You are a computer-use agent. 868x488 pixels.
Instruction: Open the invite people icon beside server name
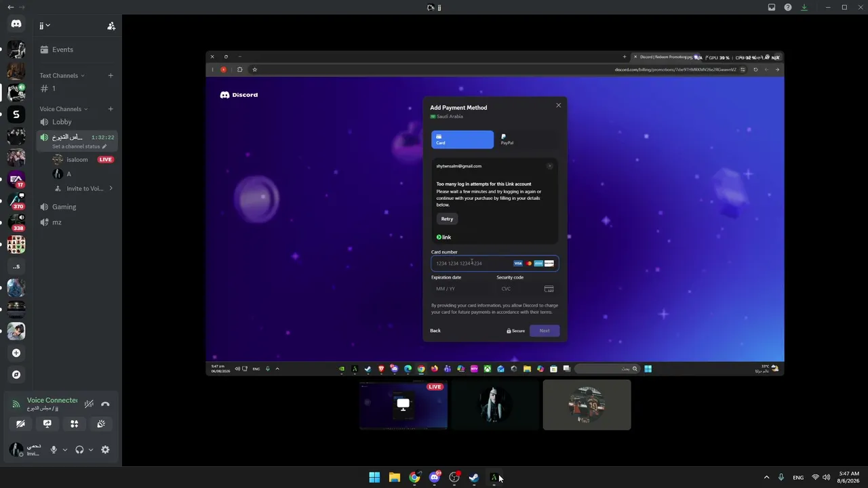(111, 26)
